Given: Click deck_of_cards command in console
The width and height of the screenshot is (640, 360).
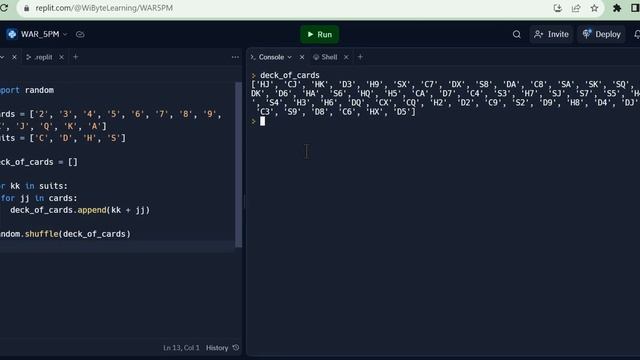Looking at the screenshot, I should (290, 75).
